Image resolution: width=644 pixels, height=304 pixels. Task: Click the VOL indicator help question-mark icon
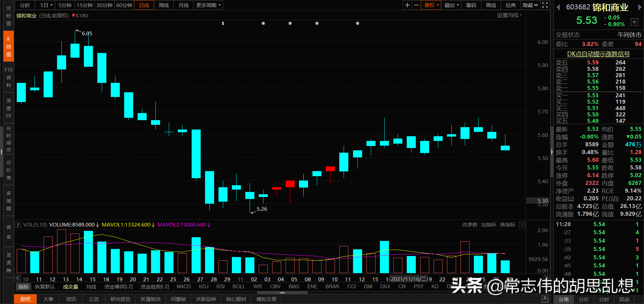click(18, 224)
